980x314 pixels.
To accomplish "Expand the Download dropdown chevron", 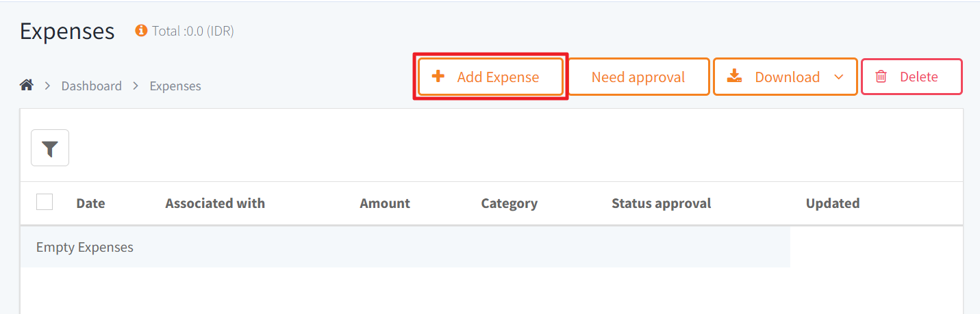I will pyautogui.click(x=839, y=77).
